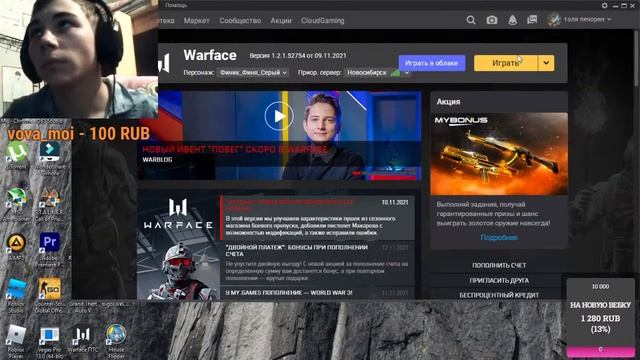This screenshot has width=640, height=360.
Task: Switch to the Сообщество tab
Action: pos(240,20)
